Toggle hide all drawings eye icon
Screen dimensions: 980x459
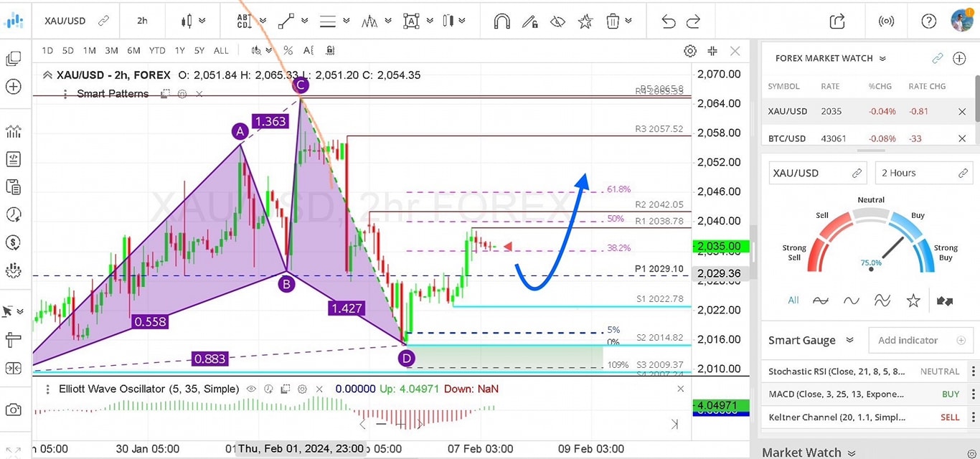tap(557, 22)
